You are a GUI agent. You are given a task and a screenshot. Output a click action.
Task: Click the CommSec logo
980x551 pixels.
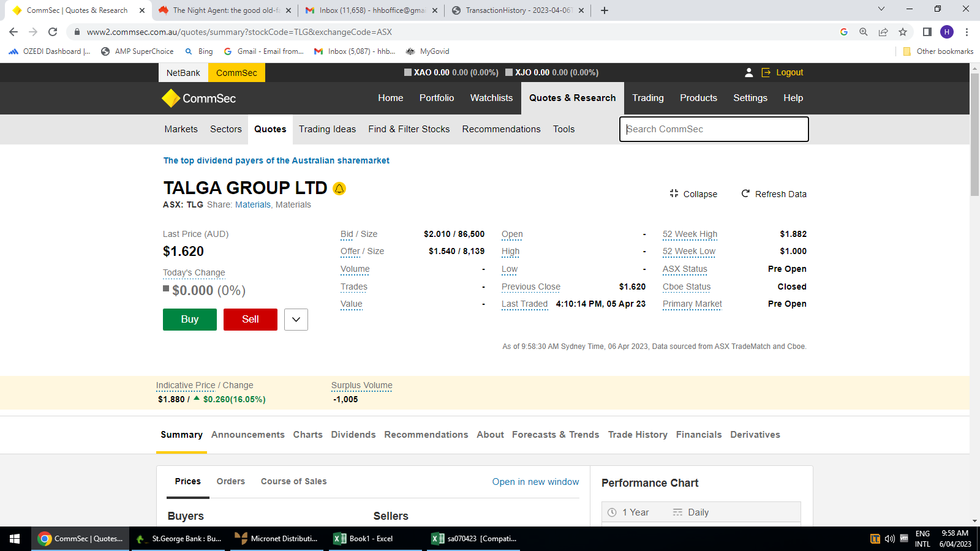(199, 98)
